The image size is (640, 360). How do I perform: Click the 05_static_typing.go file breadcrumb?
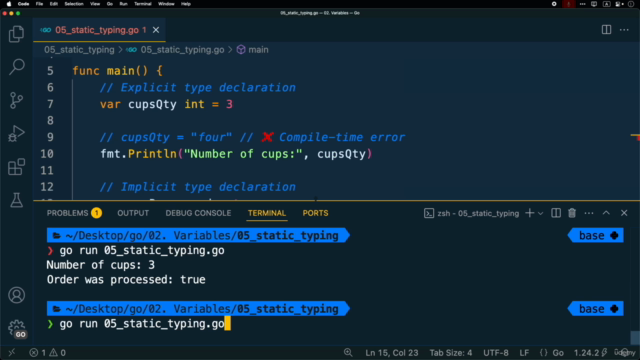coord(182,50)
